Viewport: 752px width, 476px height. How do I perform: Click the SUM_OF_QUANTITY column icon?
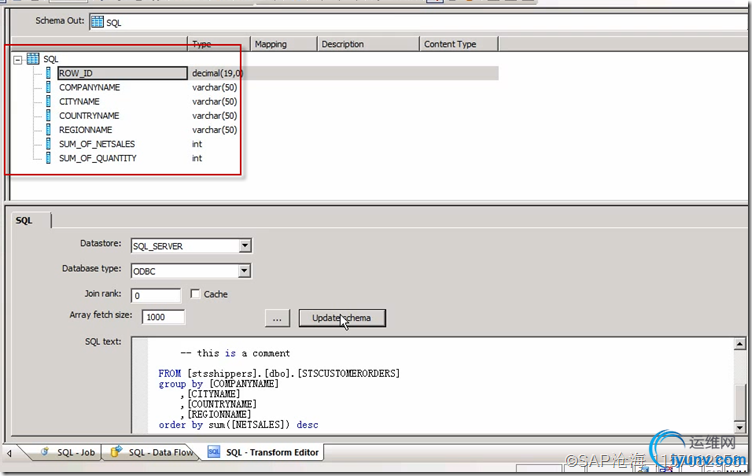coord(48,158)
